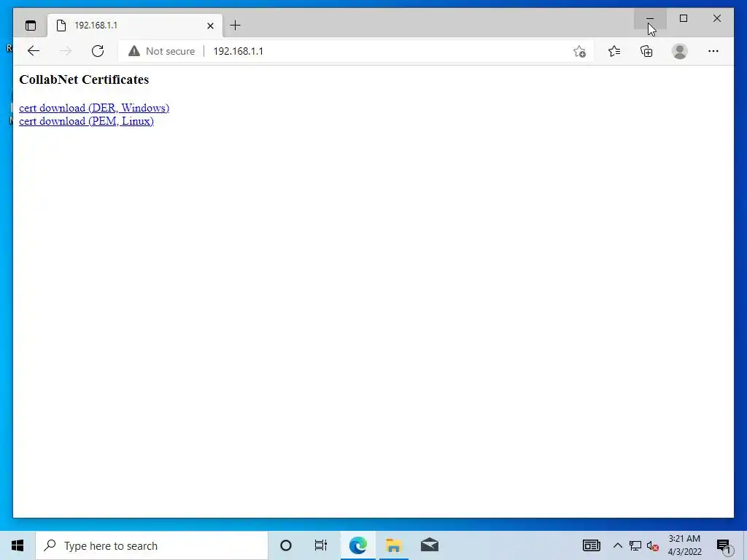
Task: Click the taskbar search box
Action: 152,545
